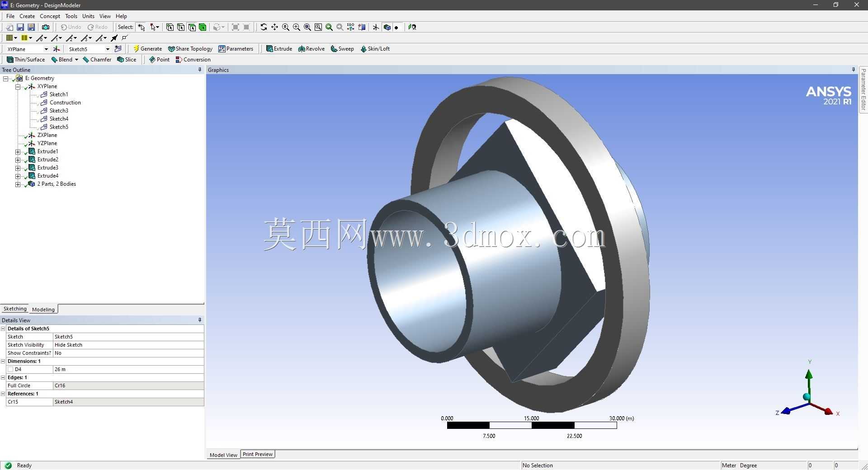Toggle the display plane icon

tap(376, 27)
